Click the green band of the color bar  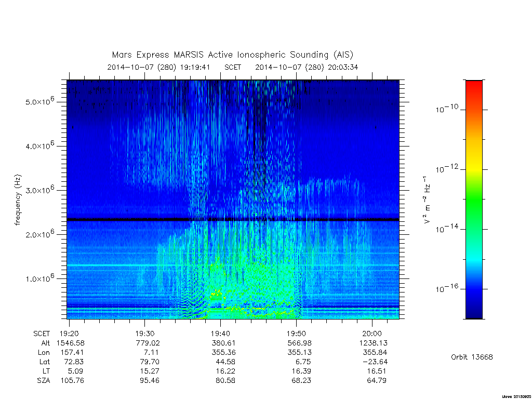(x=474, y=200)
